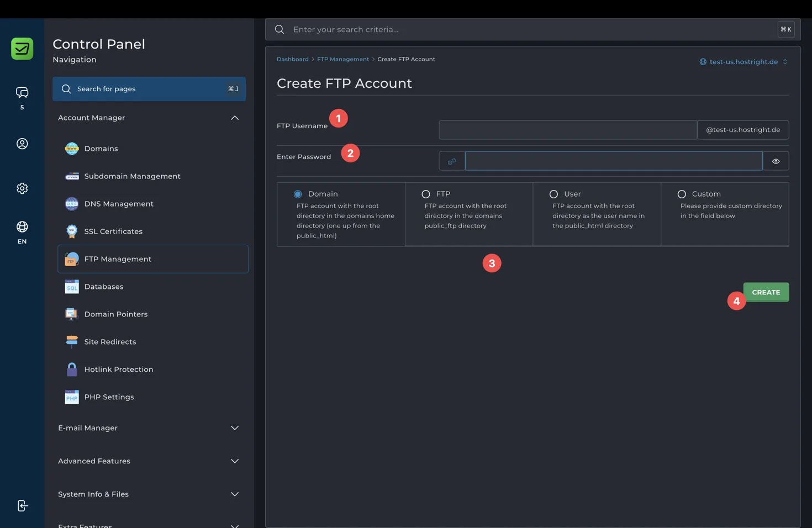This screenshot has width=812, height=528.
Task: Open Site Redirects menu item
Action: (153, 342)
